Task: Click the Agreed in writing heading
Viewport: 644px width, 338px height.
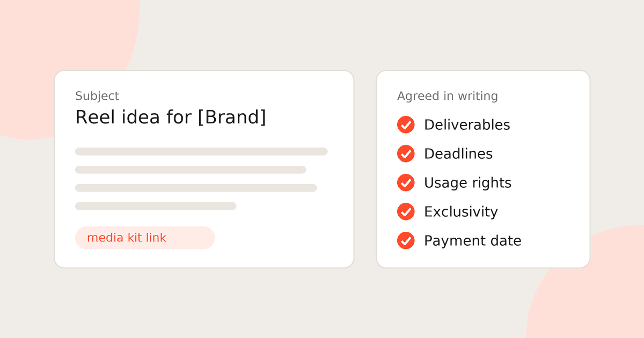Action: 448,96
